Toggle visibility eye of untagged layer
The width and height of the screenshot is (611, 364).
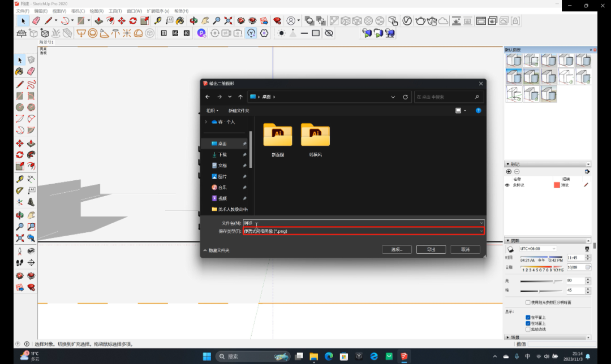click(x=507, y=185)
